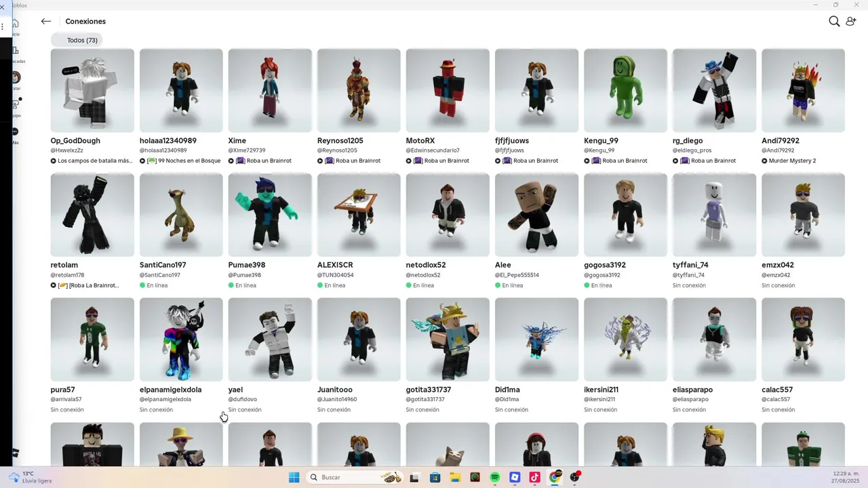Open emzx042's profile name link

click(778, 265)
